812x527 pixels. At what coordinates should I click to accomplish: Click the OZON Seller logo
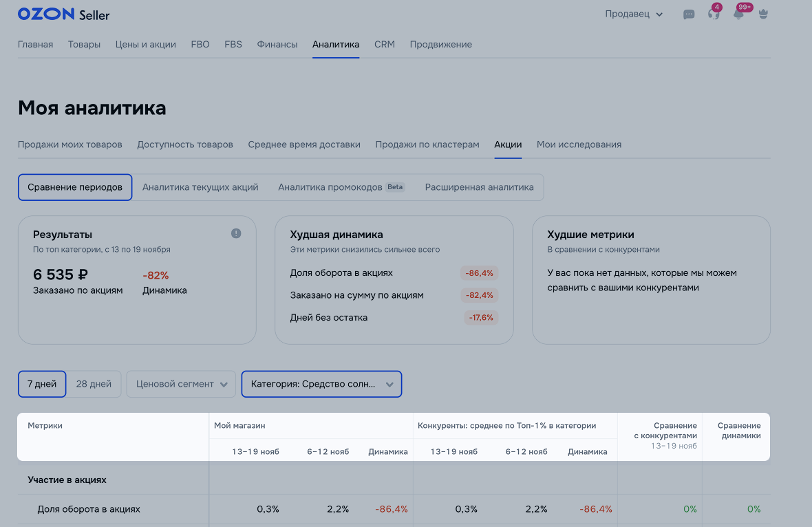pos(63,14)
